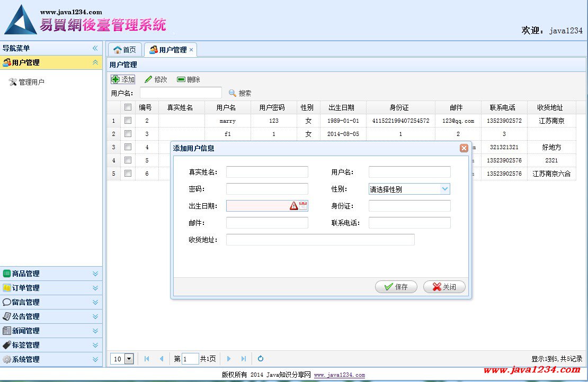
Task: Open the www.java1234.com footer link
Action: [x=339, y=375]
